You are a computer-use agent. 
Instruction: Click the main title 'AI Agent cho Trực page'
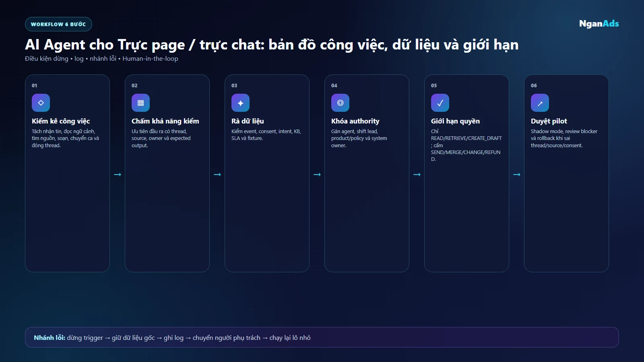pyautogui.click(x=272, y=45)
